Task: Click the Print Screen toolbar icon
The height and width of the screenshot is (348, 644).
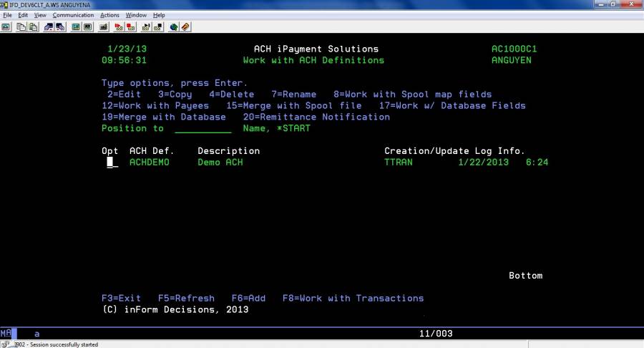Action: pos(5,27)
